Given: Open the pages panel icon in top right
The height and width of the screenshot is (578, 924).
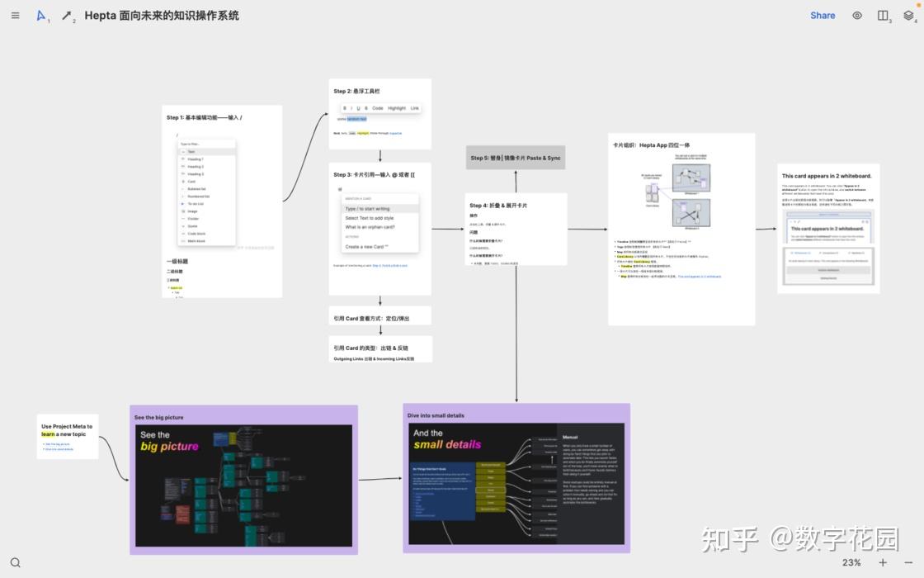Looking at the screenshot, I should coord(883,15).
